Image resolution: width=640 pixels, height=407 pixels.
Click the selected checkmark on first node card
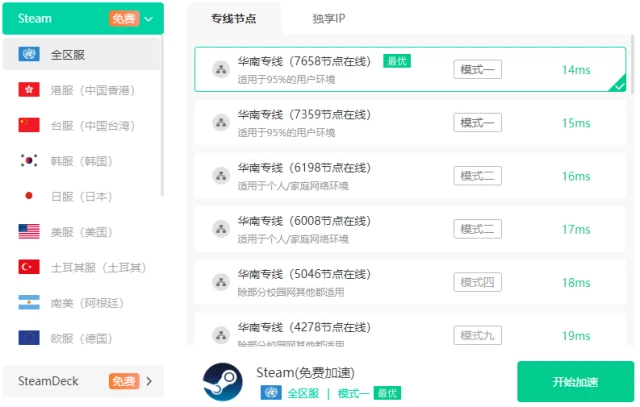tap(619, 85)
